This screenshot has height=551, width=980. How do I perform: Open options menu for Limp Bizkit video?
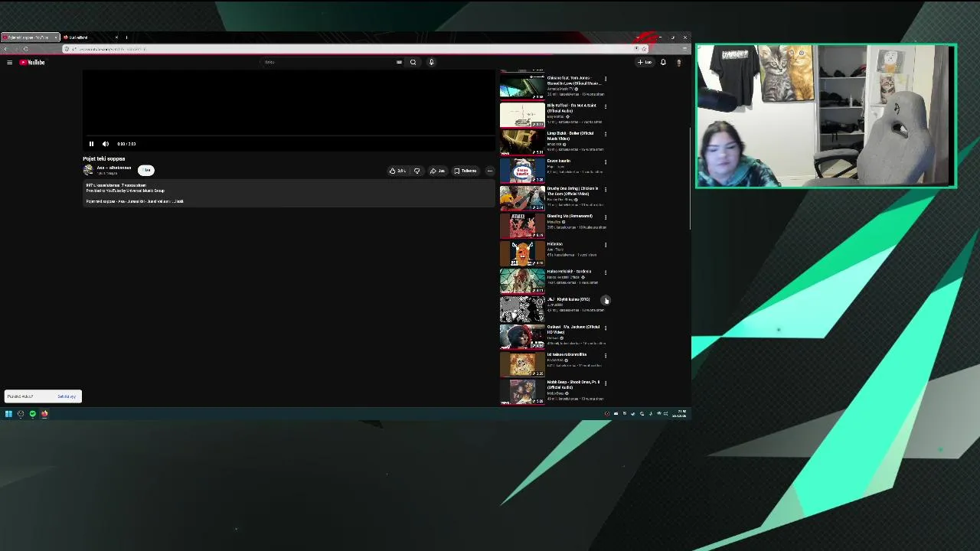pos(606,134)
